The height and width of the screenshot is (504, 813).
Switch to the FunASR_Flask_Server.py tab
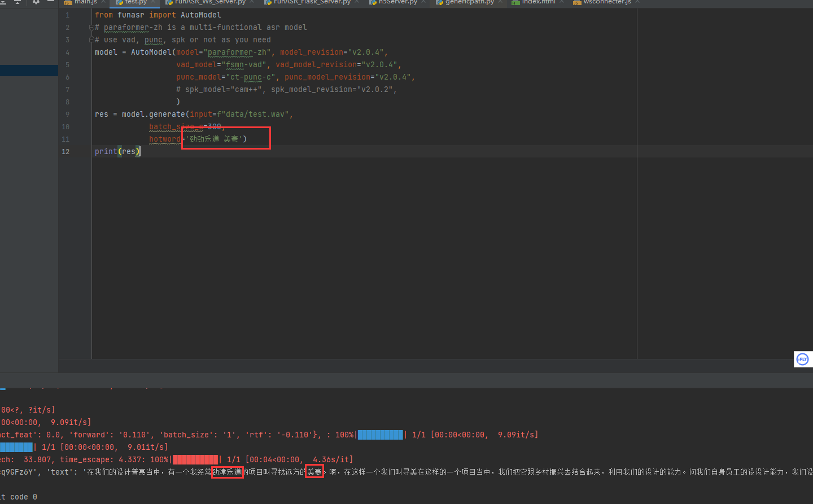pyautogui.click(x=312, y=2)
